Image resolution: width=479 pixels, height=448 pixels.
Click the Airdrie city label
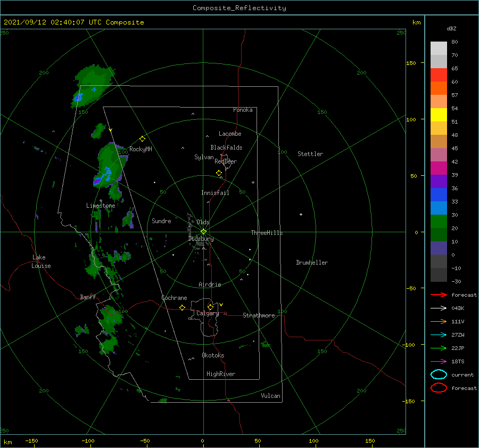(x=210, y=284)
